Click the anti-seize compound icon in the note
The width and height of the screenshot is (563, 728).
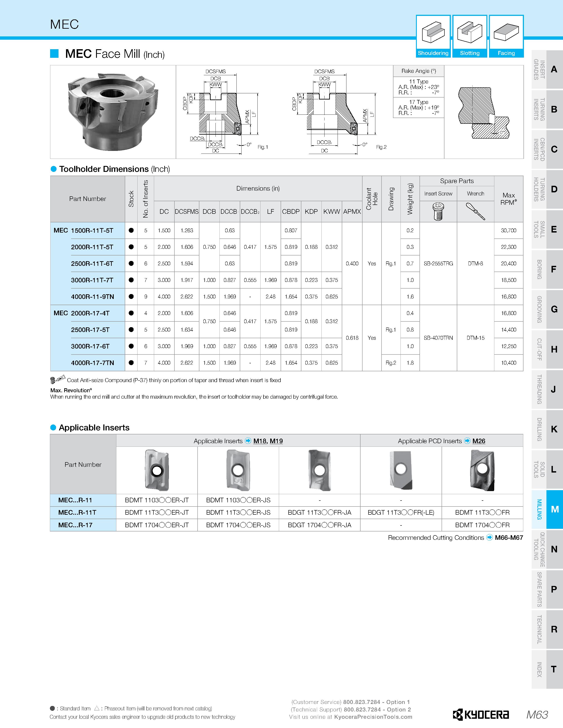pos(58,380)
